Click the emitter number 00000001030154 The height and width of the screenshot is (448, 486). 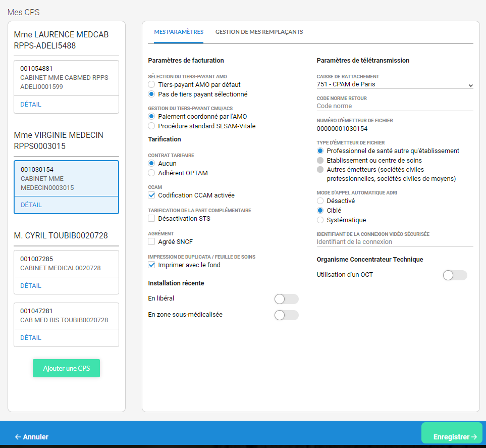pos(342,129)
